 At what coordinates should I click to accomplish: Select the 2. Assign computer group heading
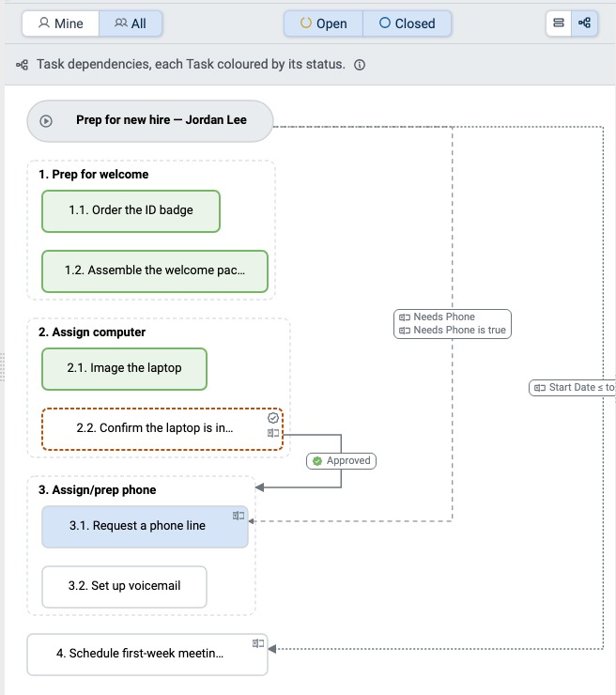point(92,332)
